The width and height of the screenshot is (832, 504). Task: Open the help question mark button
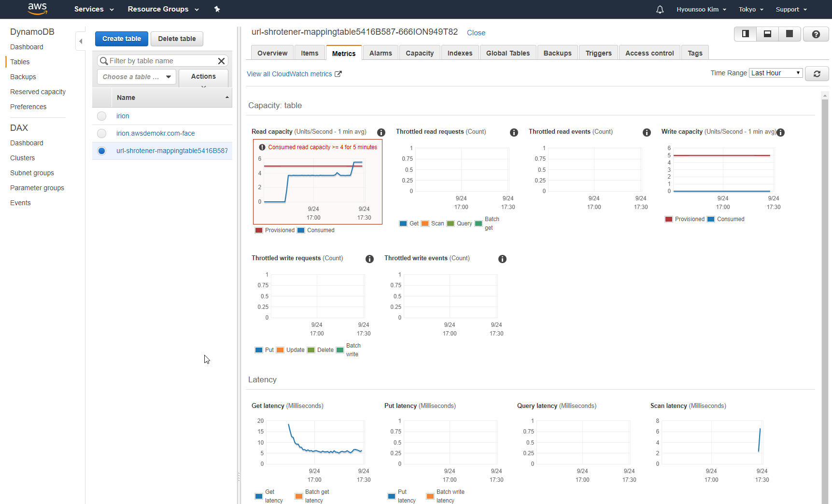point(816,34)
